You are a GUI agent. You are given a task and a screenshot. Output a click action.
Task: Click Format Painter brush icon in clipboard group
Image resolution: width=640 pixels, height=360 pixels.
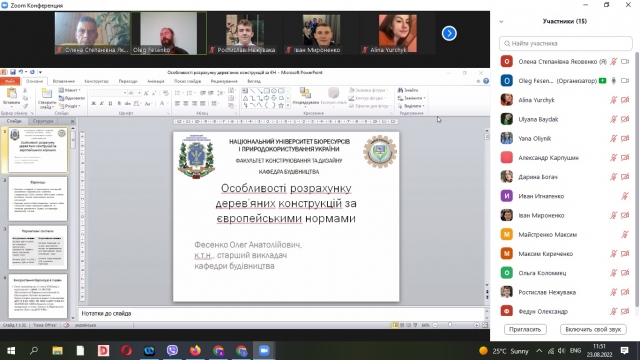(x=25, y=106)
